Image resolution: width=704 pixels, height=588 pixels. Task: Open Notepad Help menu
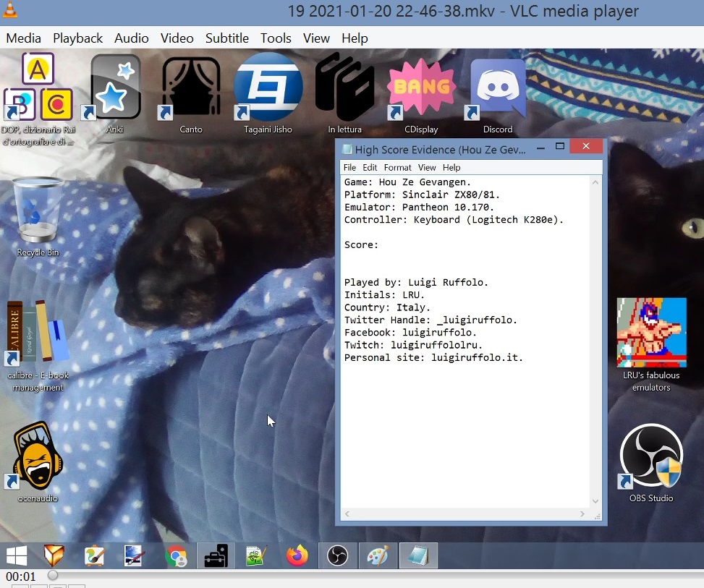[x=451, y=167]
